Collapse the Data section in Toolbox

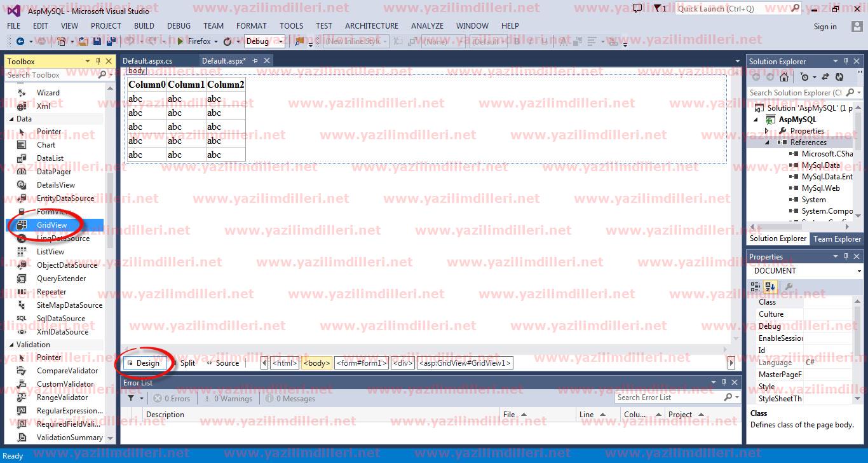click(11, 119)
